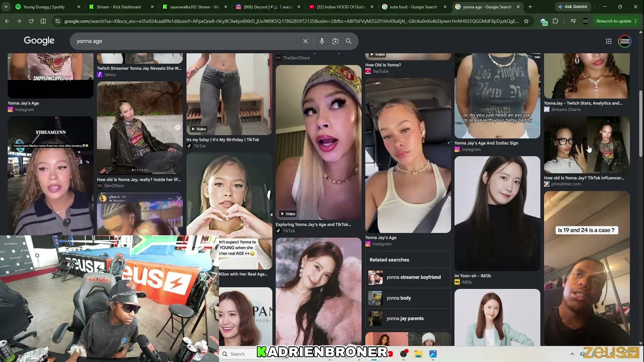Click the address bar URL
Image resolution: width=644 pixels, height=362 pixels.
(x=291, y=21)
